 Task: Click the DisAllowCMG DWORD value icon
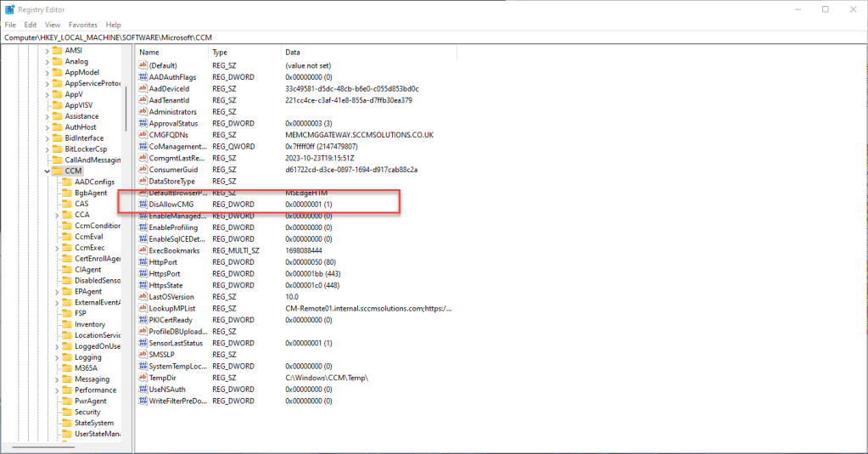pyautogui.click(x=143, y=205)
